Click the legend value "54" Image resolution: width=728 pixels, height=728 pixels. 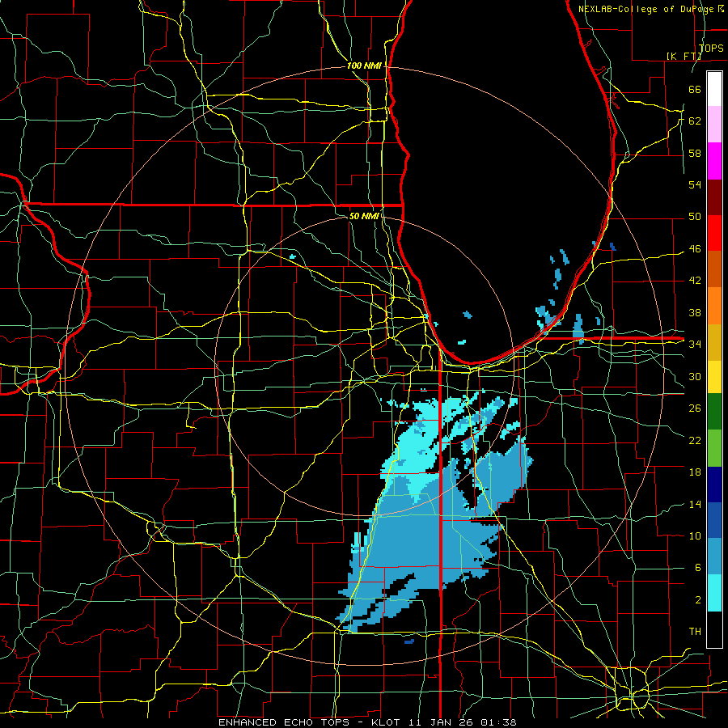(x=695, y=184)
